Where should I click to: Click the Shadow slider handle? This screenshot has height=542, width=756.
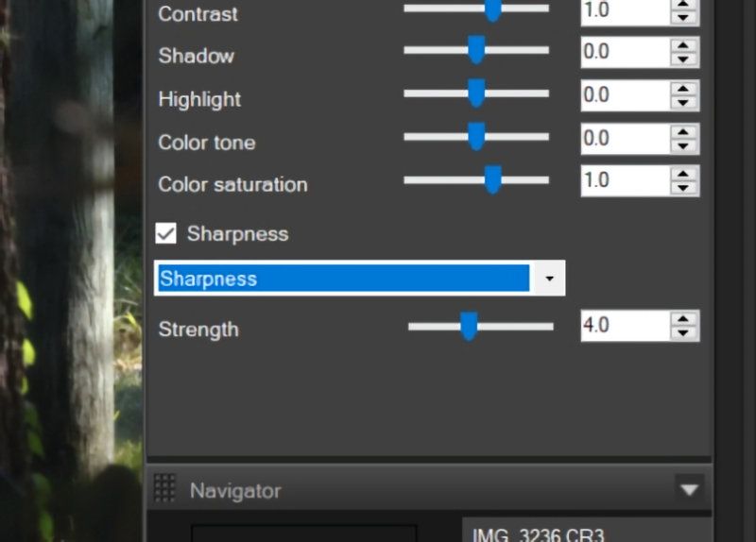(x=476, y=50)
